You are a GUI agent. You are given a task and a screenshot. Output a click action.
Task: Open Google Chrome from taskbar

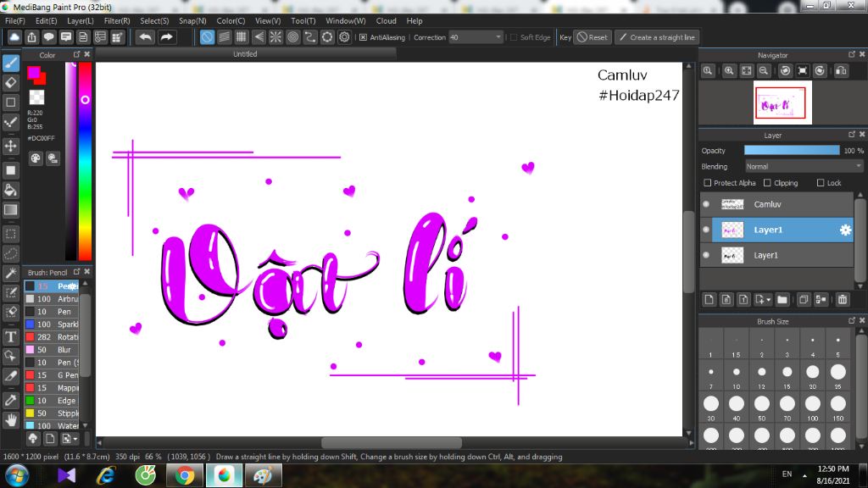coord(184,475)
